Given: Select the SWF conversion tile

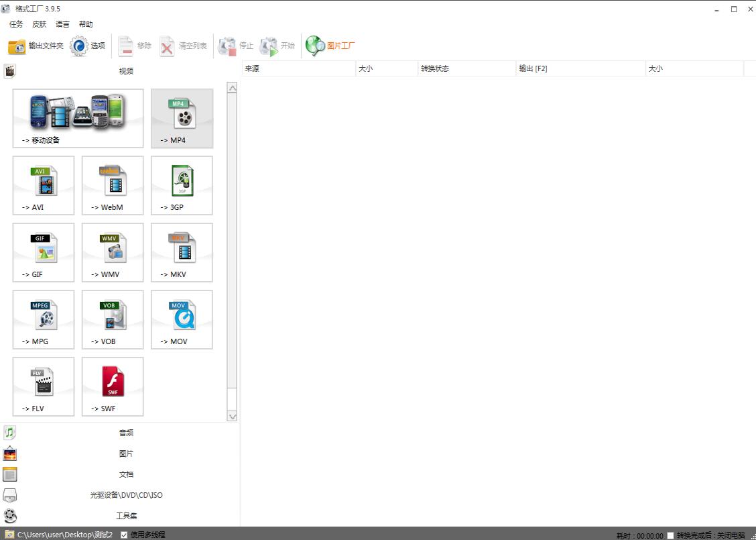Looking at the screenshot, I should pos(113,386).
